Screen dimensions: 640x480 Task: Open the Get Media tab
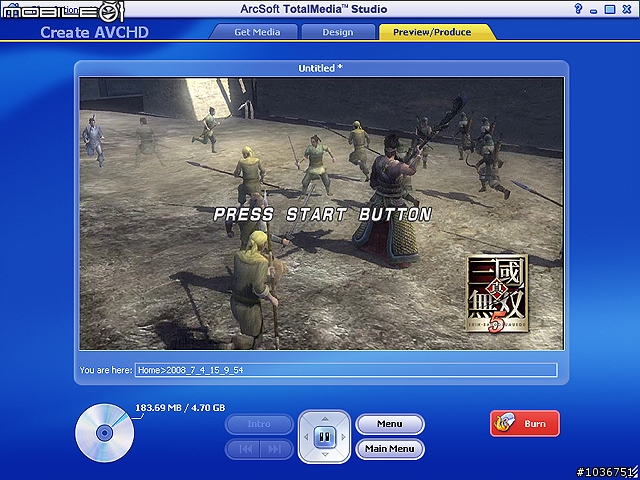click(x=257, y=32)
